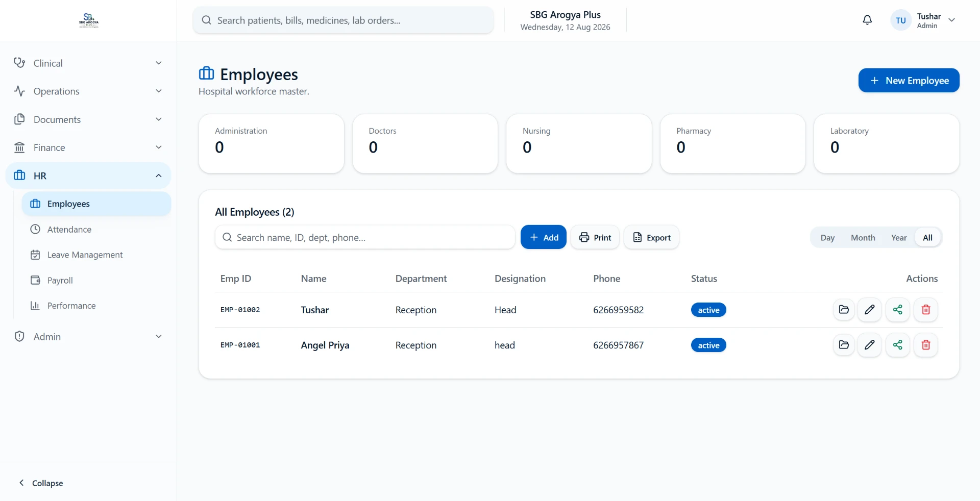
Task: Select the All filter
Action: 927,238
